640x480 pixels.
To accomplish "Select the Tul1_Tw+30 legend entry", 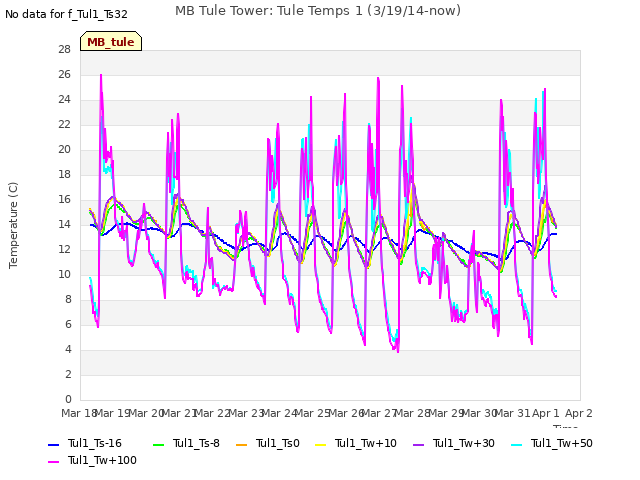I will pos(454,444).
